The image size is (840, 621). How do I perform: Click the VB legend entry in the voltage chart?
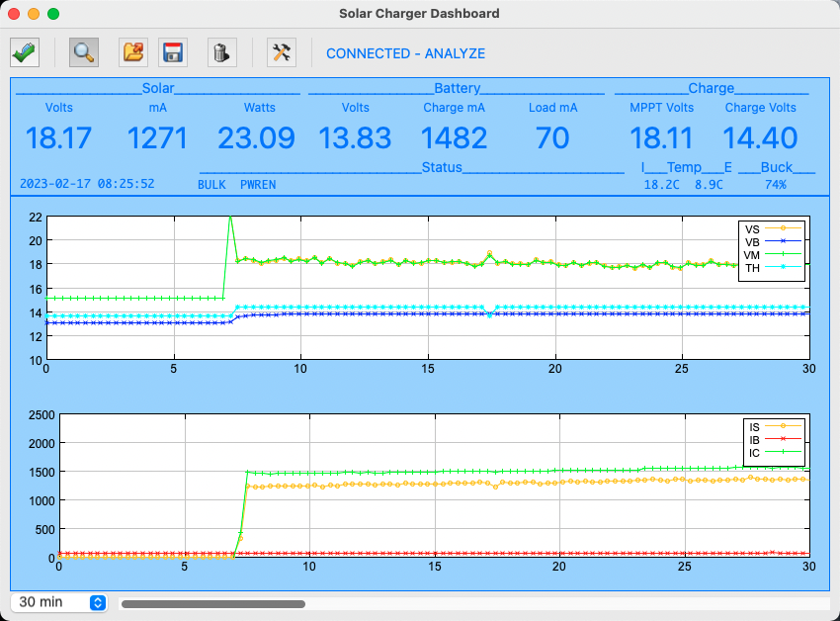pos(772,242)
